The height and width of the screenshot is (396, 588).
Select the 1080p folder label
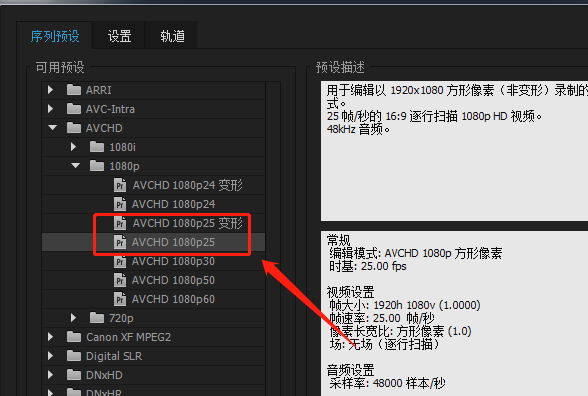coord(124,166)
